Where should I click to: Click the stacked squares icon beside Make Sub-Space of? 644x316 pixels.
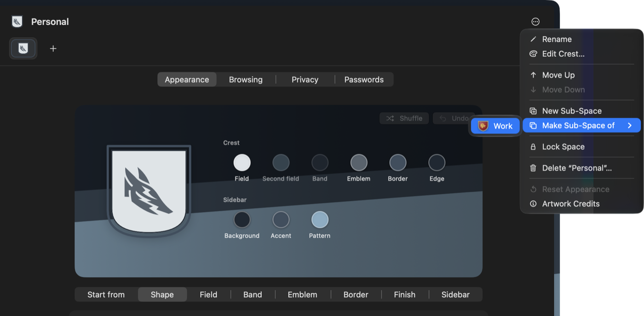[x=533, y=125]
